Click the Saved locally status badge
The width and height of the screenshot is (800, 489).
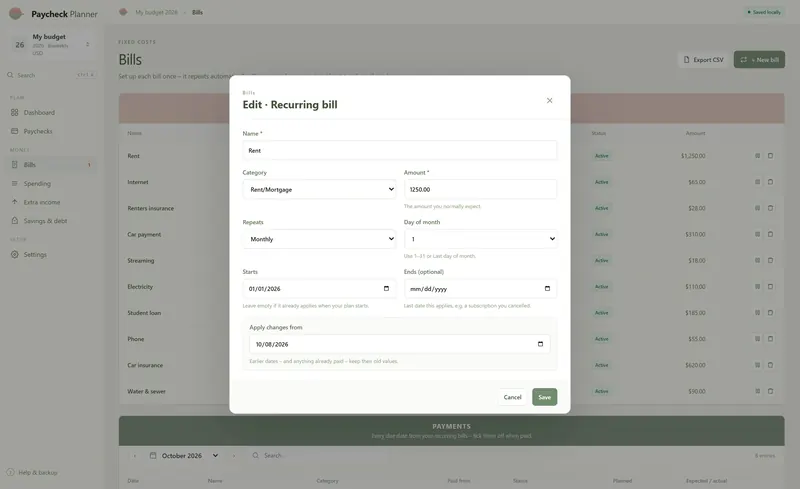click(764, 12)
